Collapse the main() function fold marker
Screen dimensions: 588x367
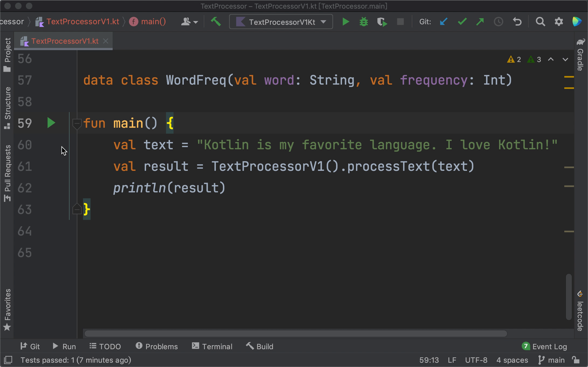pyautogui.click(x=77, y=124)
